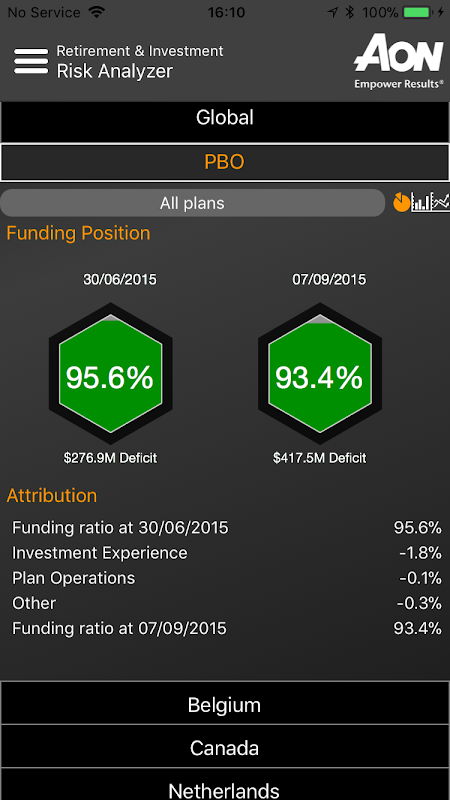Tap the 30/06/2015 date label
This screenshot has height=800, width=450.
(120, 280)
